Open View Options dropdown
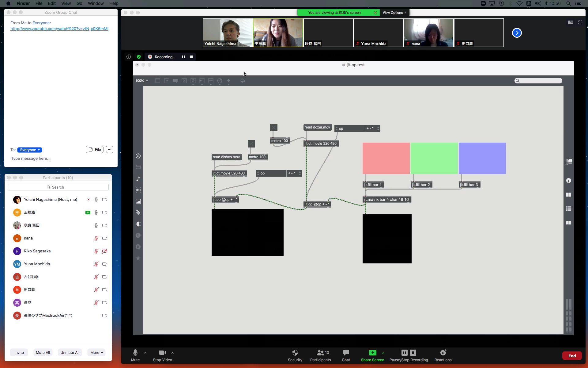The width and height of the screenshot is (588, 368). (394, 13)
